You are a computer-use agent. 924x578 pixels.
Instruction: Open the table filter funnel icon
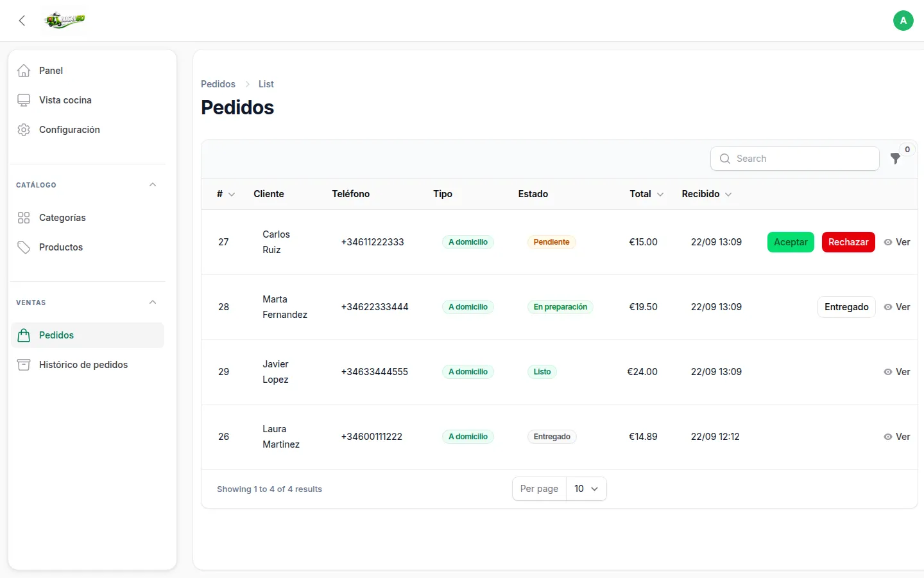pyautogui.click(x=895, y=159)
